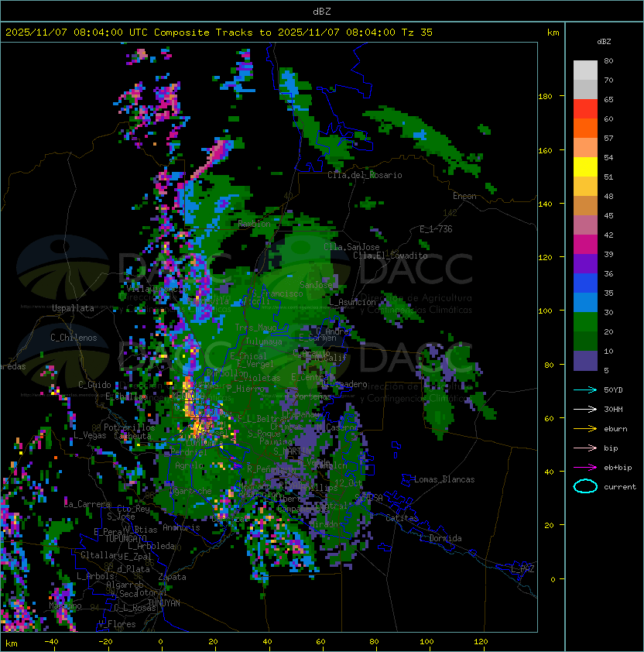Viewport: 644px width, 652px height.
Task: Click the dBZ heading above color scale
Action: (604, 42)
